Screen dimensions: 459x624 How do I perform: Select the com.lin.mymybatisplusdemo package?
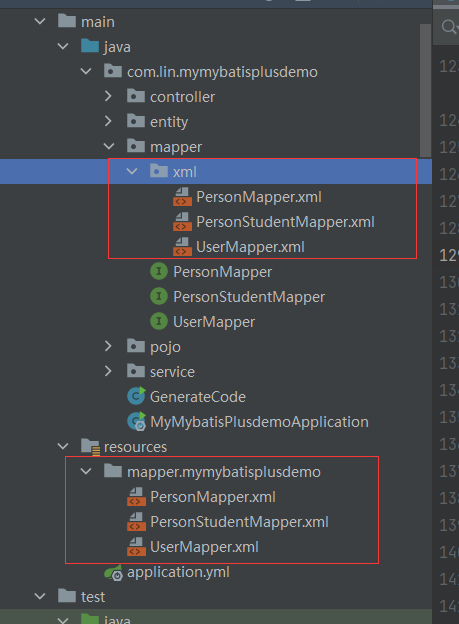point(222,72)
